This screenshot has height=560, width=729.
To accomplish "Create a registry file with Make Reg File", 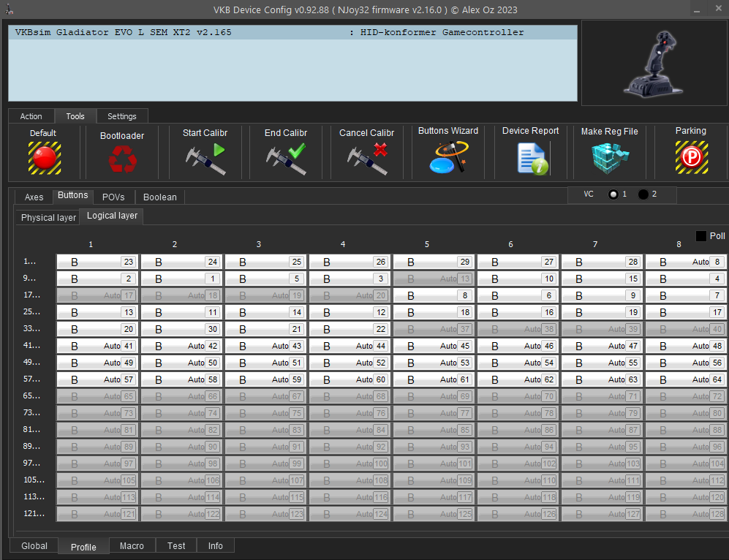I will (x=610, y=158).
